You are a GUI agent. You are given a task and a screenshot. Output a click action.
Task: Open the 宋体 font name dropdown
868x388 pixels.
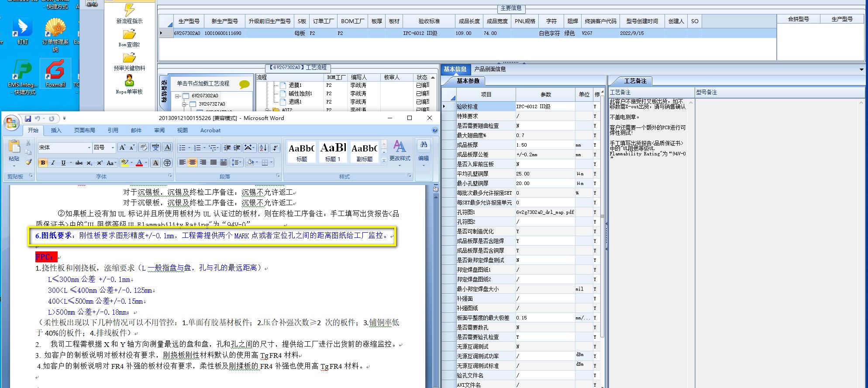tap(89, 148)
